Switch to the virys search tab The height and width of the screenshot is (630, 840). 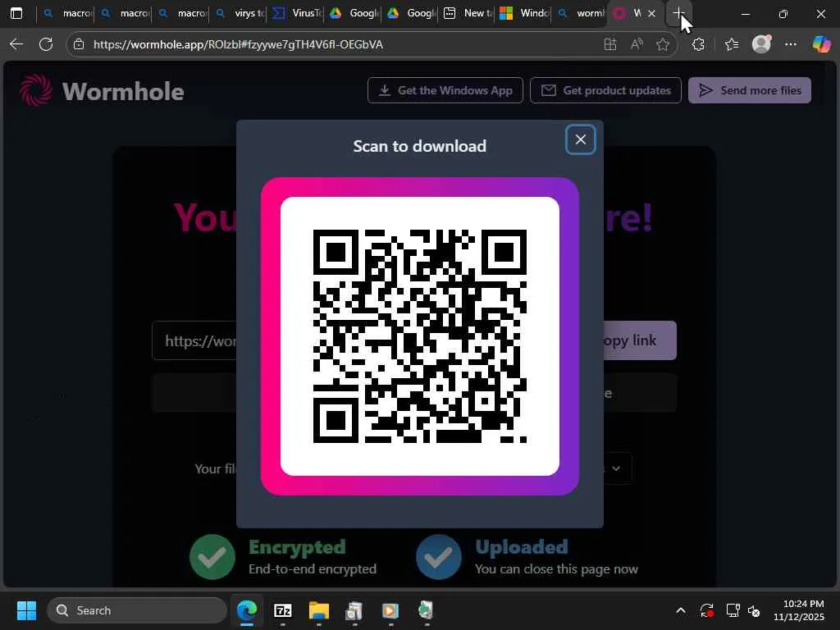(240, 13)
